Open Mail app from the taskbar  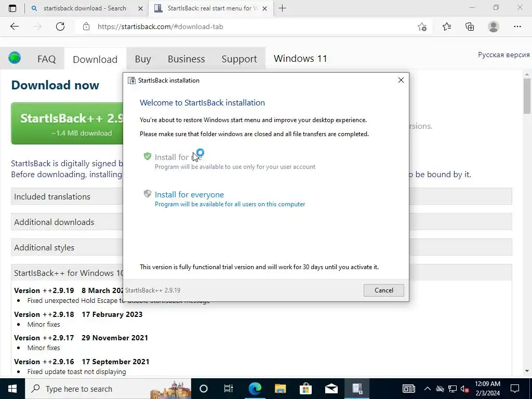[x=331, y=389]
